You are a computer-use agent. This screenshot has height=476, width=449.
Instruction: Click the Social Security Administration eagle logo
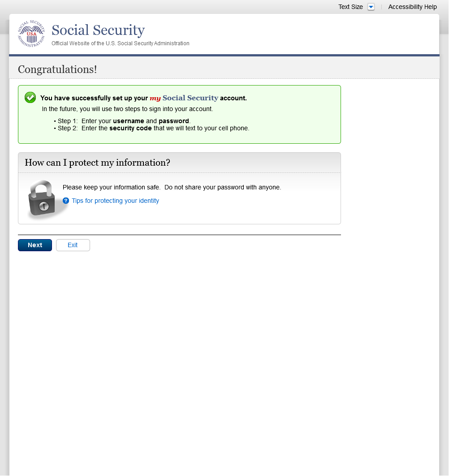[31, 34]
